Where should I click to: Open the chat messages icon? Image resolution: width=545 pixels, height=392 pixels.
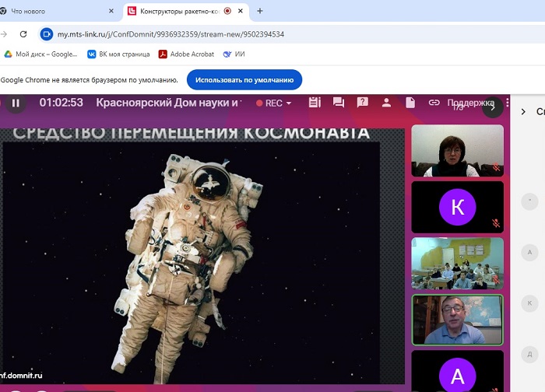338,103
